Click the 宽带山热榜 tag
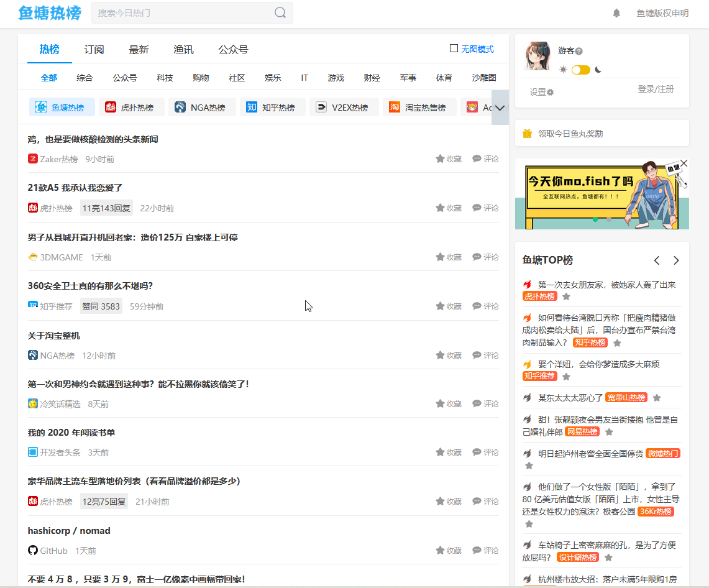The image size is (709, 588). (626, 398)
